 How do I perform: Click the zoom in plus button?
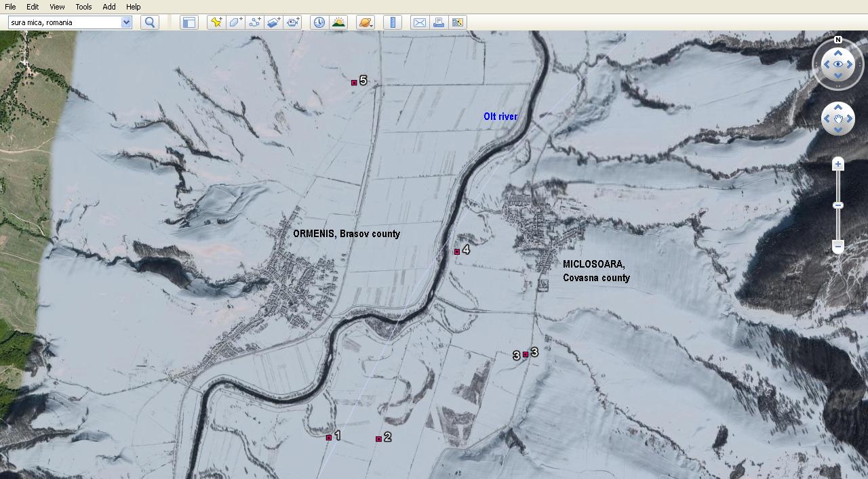point(838,164)
